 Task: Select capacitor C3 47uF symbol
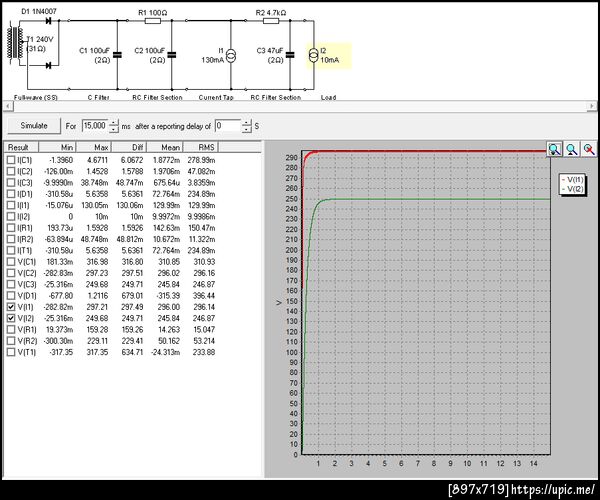pyautogui.click(x=290, y=55)
